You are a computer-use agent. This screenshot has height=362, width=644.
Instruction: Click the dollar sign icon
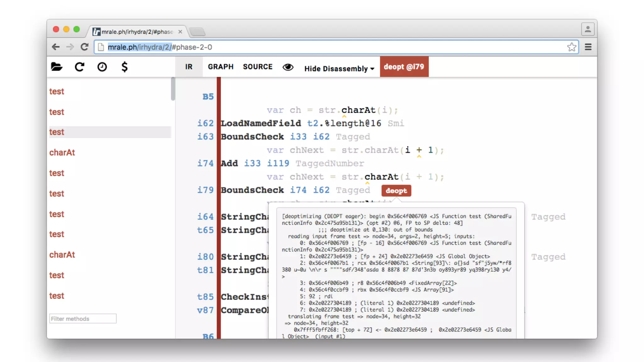pyautogui.click(x=125, y=67)
